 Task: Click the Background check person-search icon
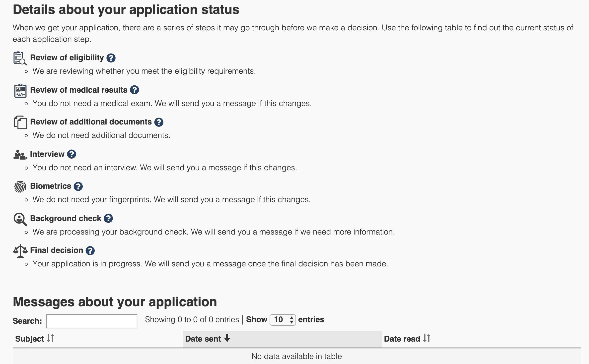[x=20, y=219]
